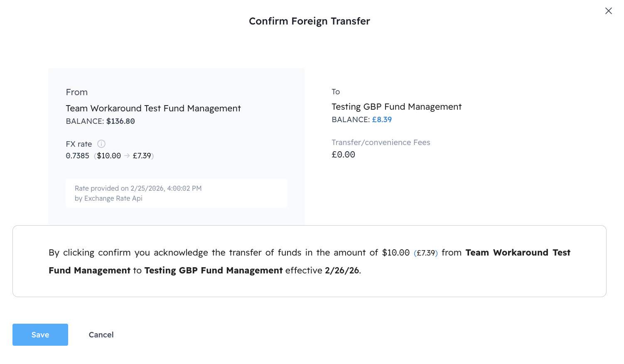Select the From fund name Team Workaround Test
This screenshot has height=364, width=624.
pyautogui.click(x=153, y=108)
